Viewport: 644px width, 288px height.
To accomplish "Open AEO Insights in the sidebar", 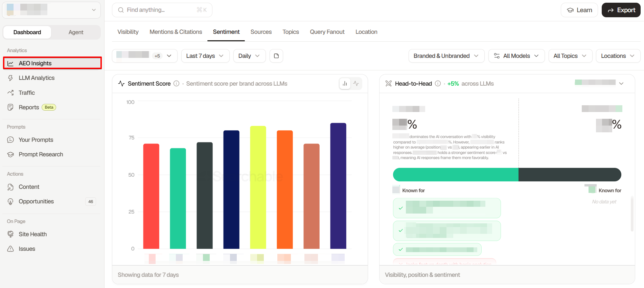I will tap(52, 63).
